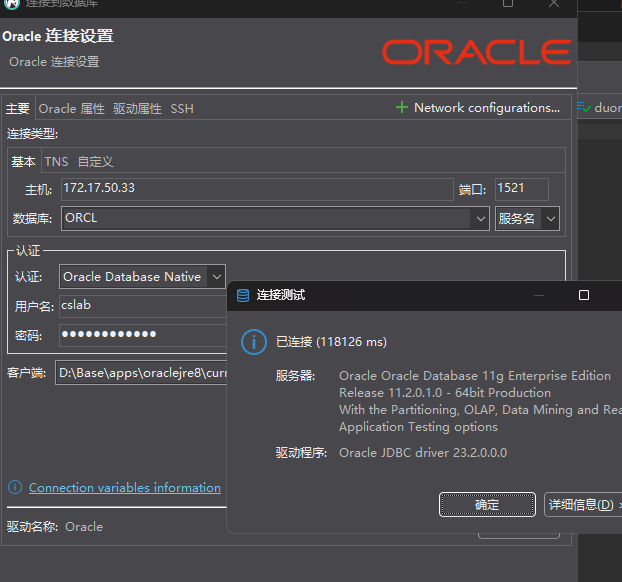Viewport: 622px width, 582px height.
Task: Click the 数据库 field showing ORCL
Action: click(266, 219)
